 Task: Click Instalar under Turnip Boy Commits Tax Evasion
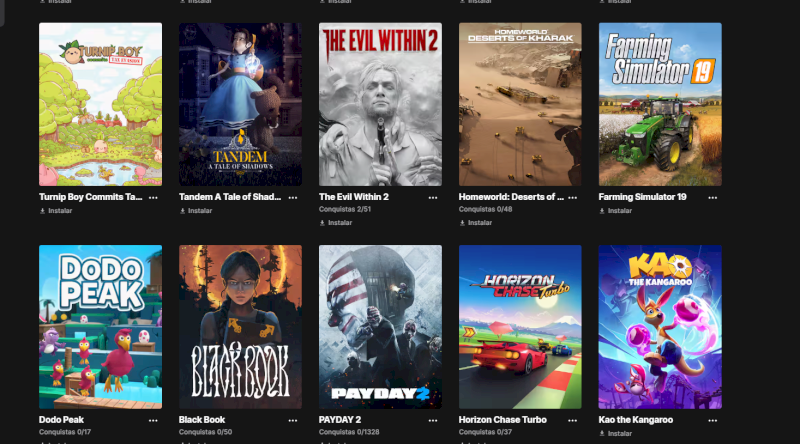[56, 211]
